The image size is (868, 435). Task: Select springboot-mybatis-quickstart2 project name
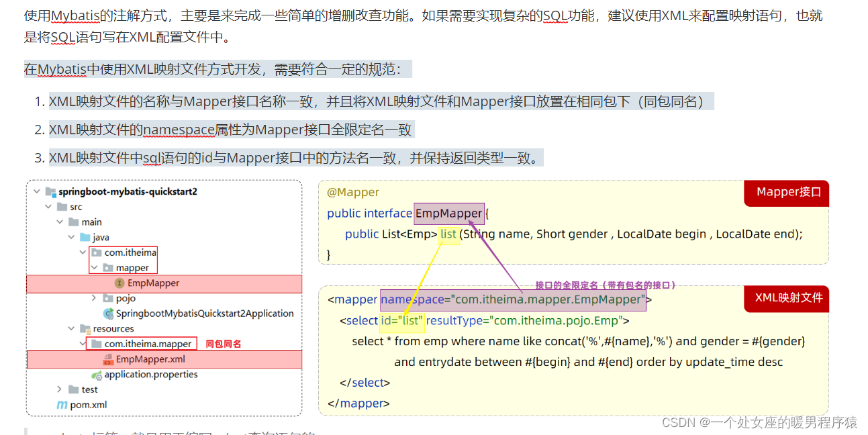[x=128, y=191]
